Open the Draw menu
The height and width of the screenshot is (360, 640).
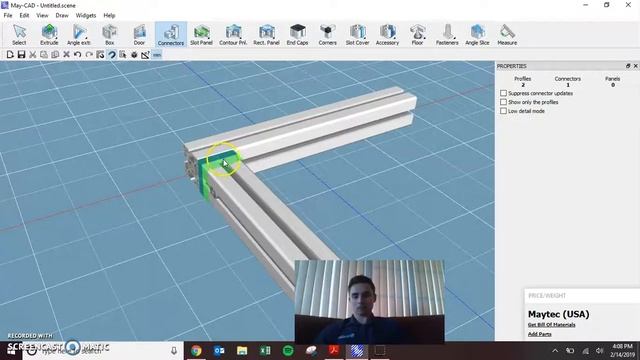click(x=62, y=16)
